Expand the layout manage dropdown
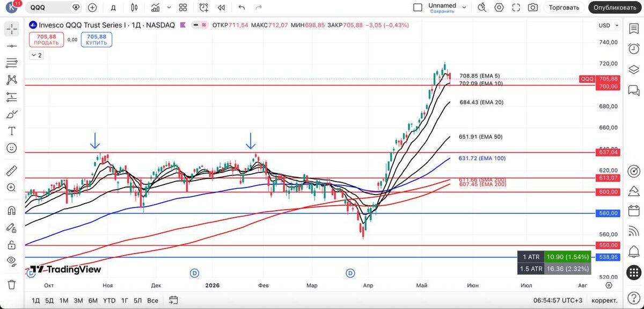Image resolution: width=644 pixels, height=309 pixels. (x=465, y=8)
